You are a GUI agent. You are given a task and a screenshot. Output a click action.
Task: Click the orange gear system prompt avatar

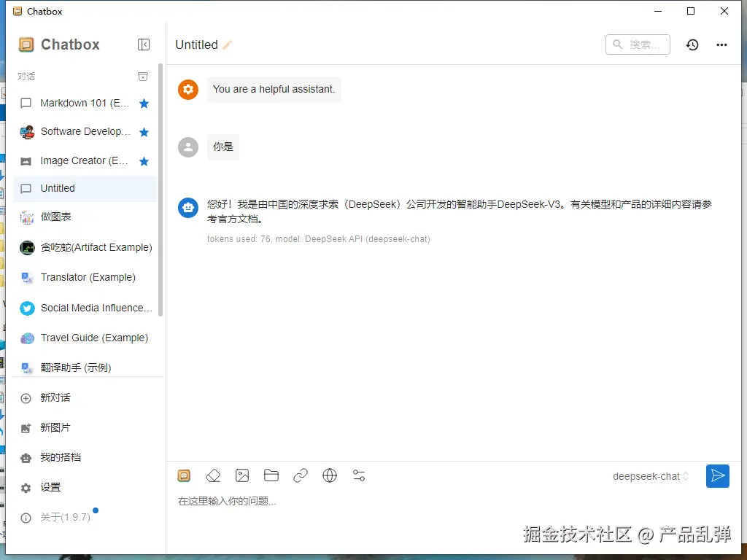pos(188,90)
